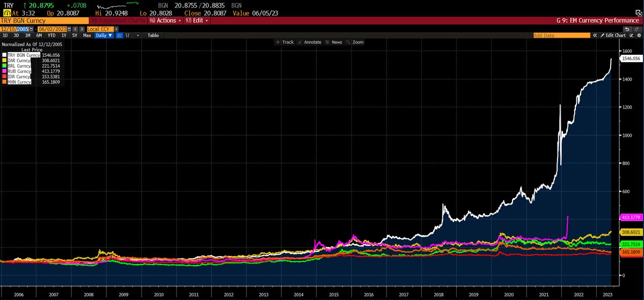Select the 1D range tab
This screenshot has width=644, height=300.
pyautogui.click(x=5, y=35)
